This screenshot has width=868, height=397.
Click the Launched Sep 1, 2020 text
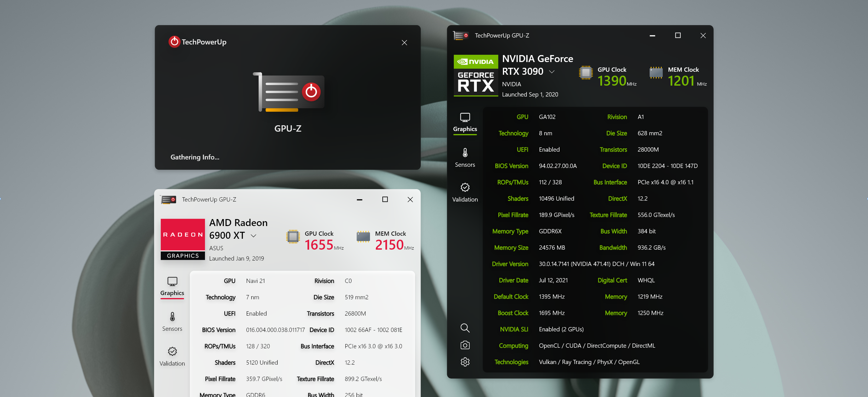point(530,94)
